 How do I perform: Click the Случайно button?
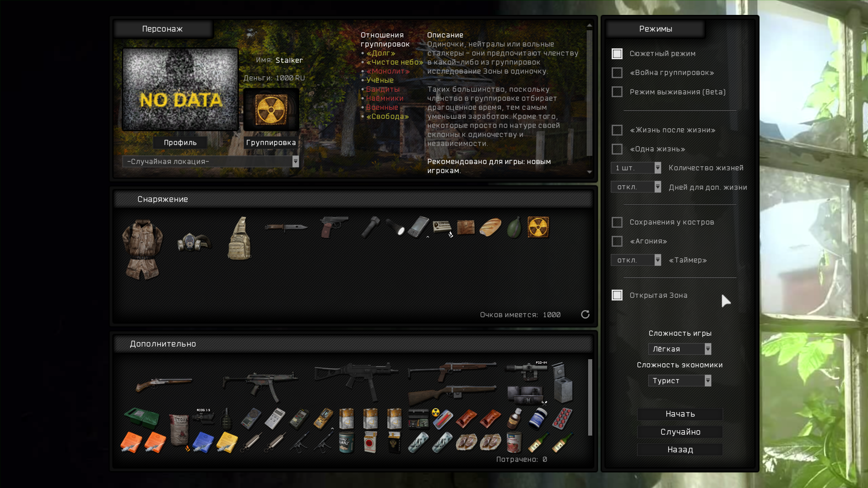tap(680, 432)
